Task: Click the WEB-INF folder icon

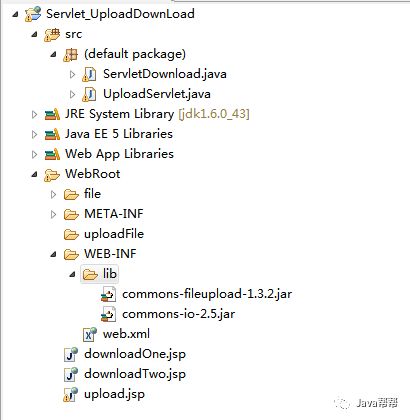Action: click(x=71, y=255)
